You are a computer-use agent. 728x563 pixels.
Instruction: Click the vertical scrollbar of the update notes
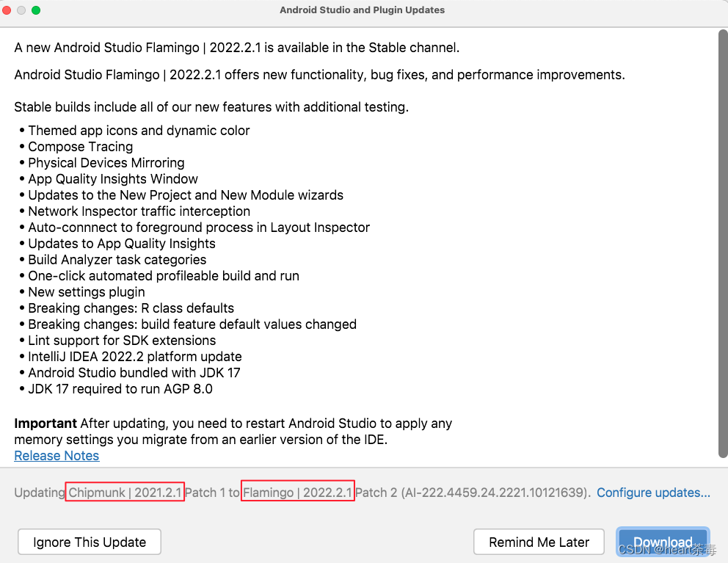coord(722,244)
